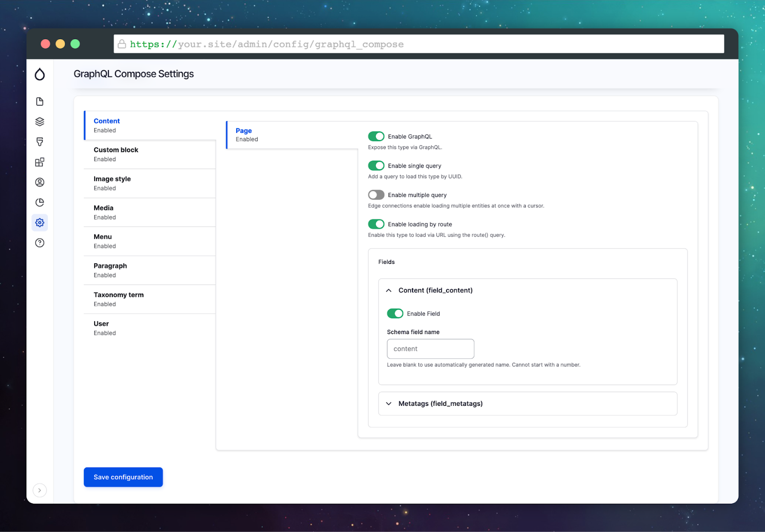The width and height of the screenshot is (765, 532).
Task: Click the green maximize window button
Action: point(75,44)
